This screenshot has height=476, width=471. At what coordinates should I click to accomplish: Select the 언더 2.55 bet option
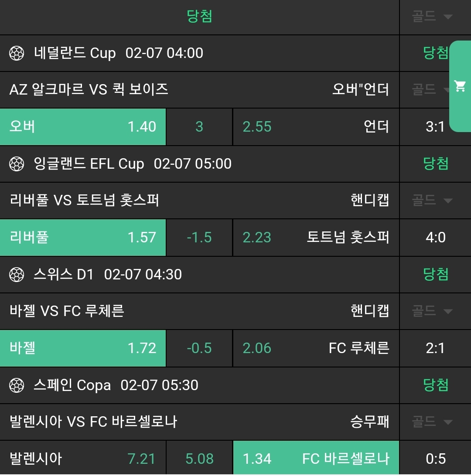(316, 127)
